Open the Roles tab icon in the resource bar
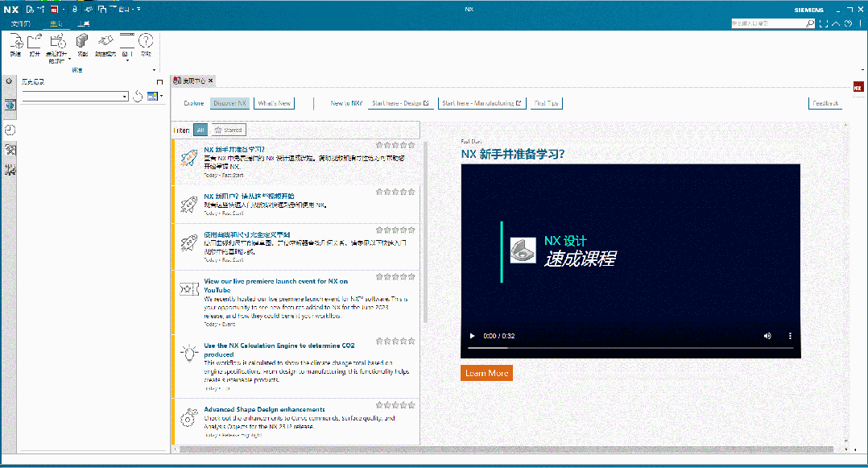The image size is (868, 468). [10, 150]
